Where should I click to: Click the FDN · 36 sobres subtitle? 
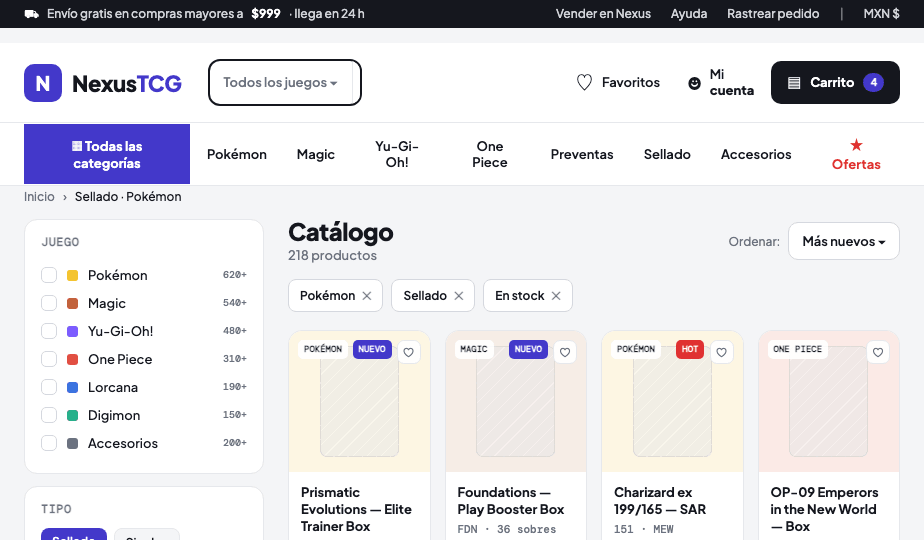point(507,529)
